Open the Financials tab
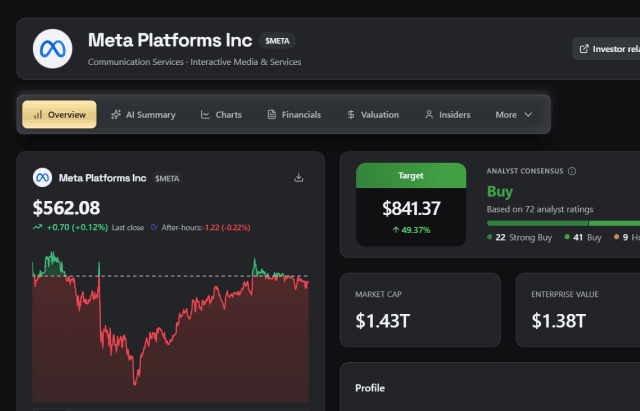This screenshot has width=640, height=411. pyautogui.click(x=294, y=115)
